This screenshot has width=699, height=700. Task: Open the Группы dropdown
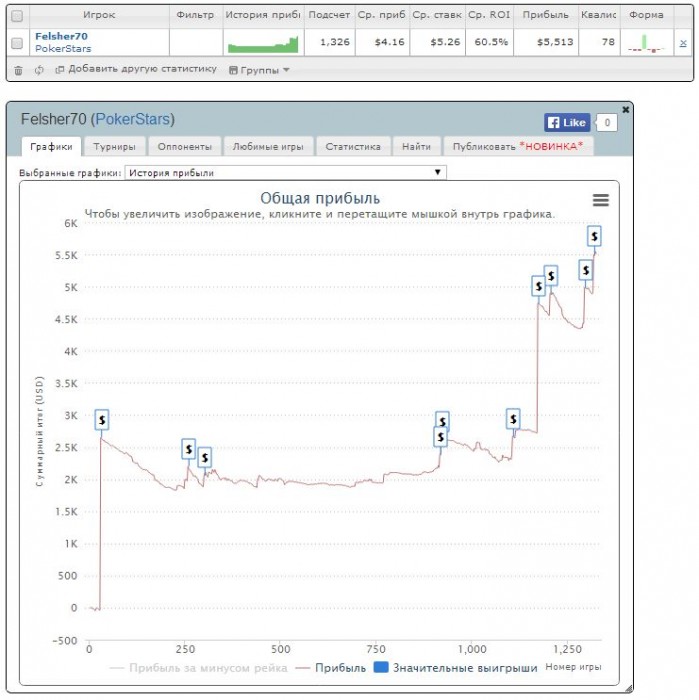point(259,70)
